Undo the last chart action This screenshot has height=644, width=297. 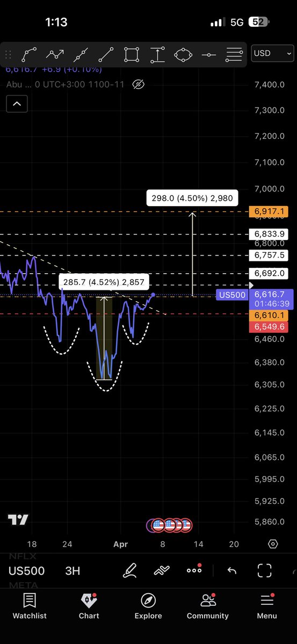[232, 570]
